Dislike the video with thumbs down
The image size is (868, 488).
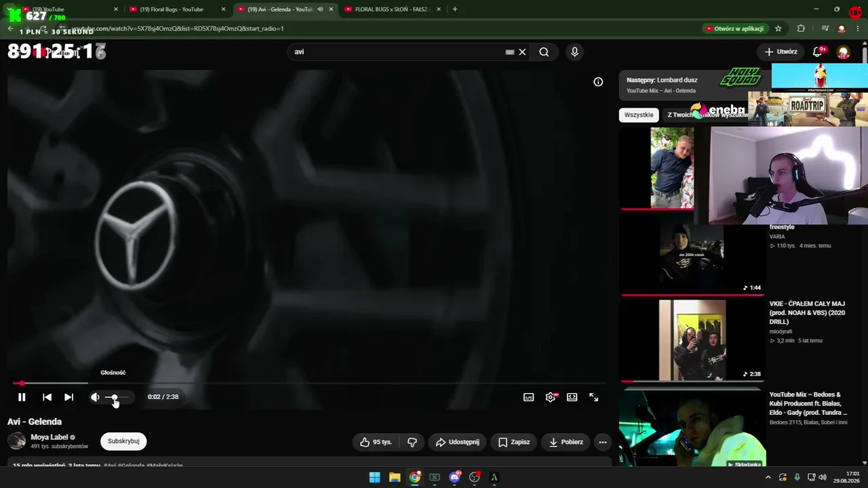pyautogui.click(x=412, y=442)
